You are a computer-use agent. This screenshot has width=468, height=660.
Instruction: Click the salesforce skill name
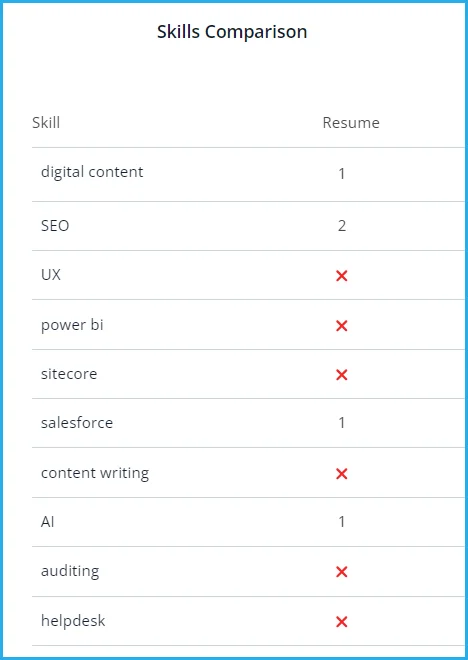coord(77,423)
